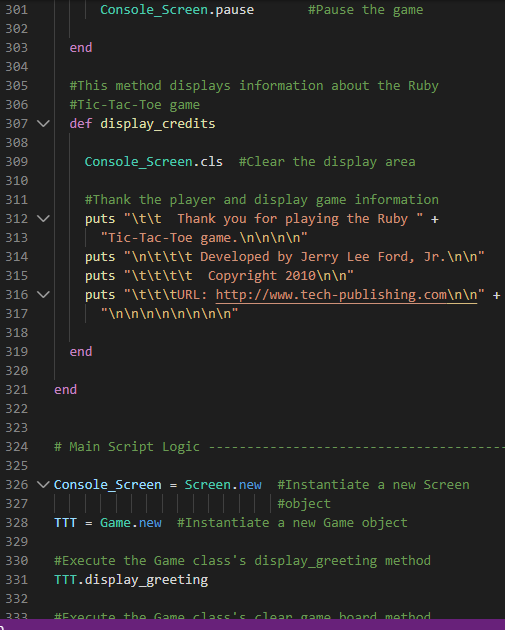This screenshot has height=630, width=505.
Task: Click the 'end' keyword on line 303
Action: 81,48
